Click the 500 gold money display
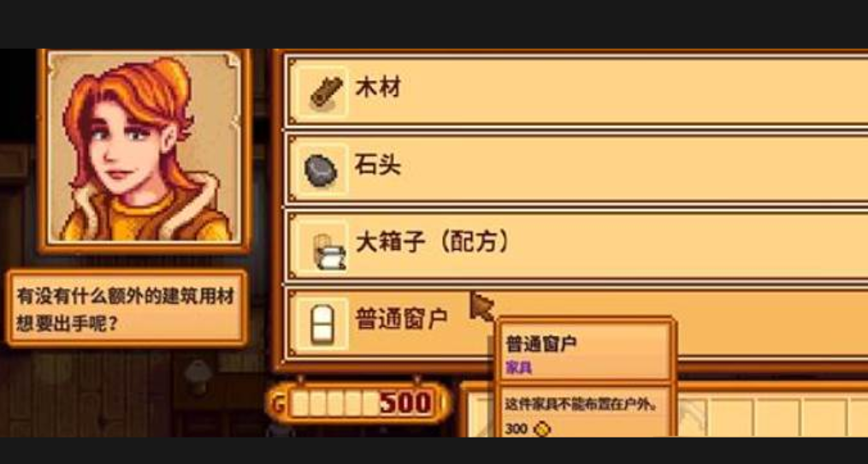 point(405,404)
